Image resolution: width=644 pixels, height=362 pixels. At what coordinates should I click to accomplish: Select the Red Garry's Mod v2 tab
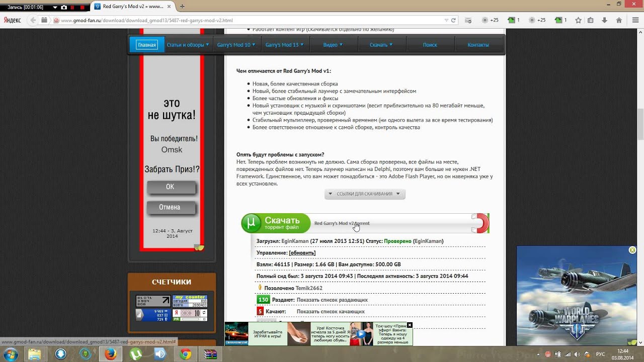134,7
